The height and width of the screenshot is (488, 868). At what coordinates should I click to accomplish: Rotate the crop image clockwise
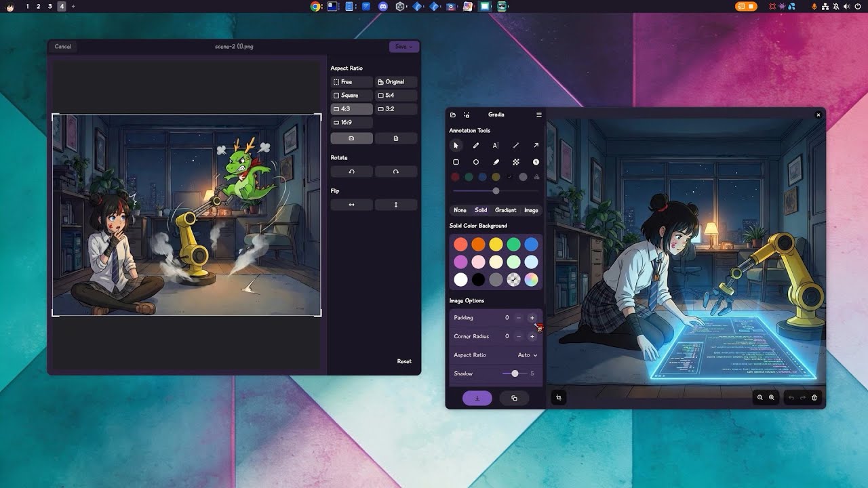pyautogui.click(x=396, y=171)
